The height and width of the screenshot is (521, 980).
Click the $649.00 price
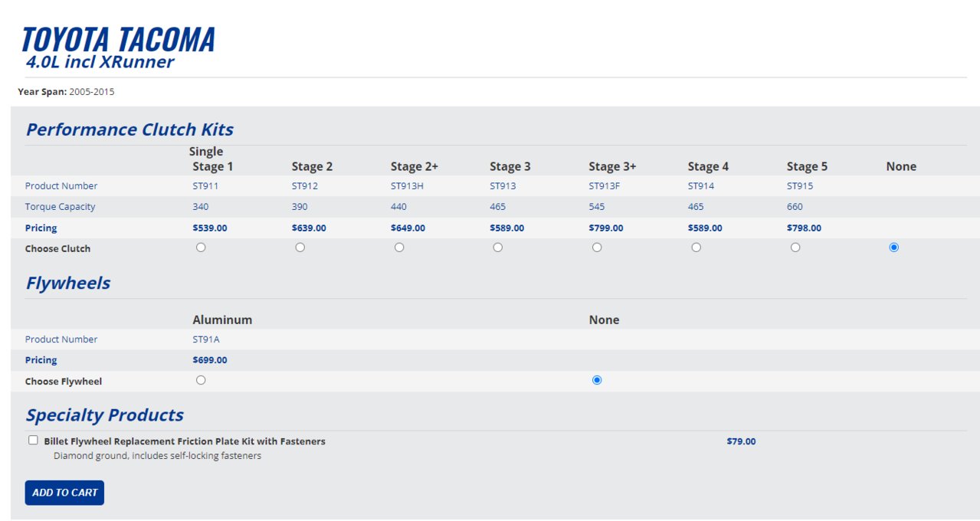click(408, 228)
